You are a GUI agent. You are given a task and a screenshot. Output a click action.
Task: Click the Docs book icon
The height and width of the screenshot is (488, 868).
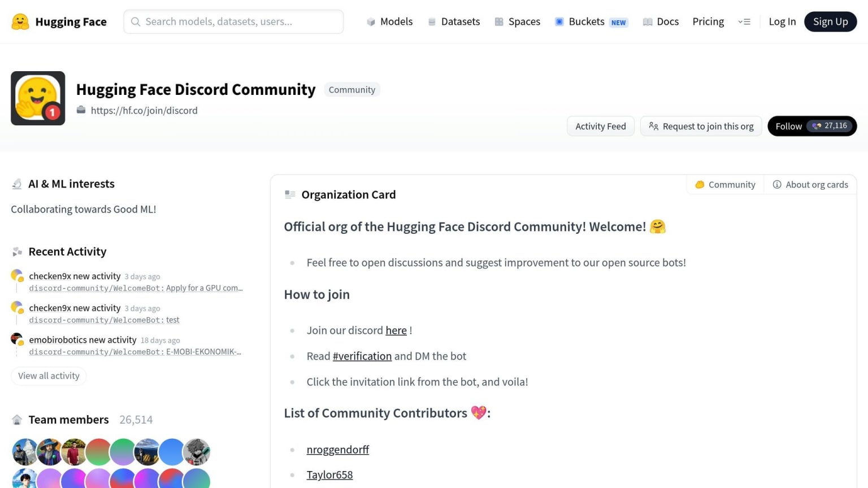pyautogui.click(x=648, y=21)
